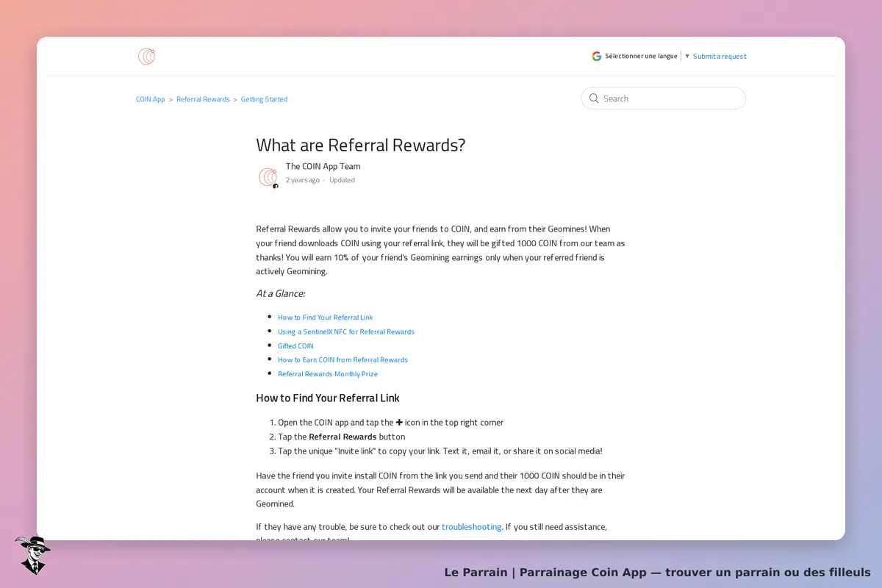
Task: Click the "troubleshooting" link in the article
Action: click(472, 527)
